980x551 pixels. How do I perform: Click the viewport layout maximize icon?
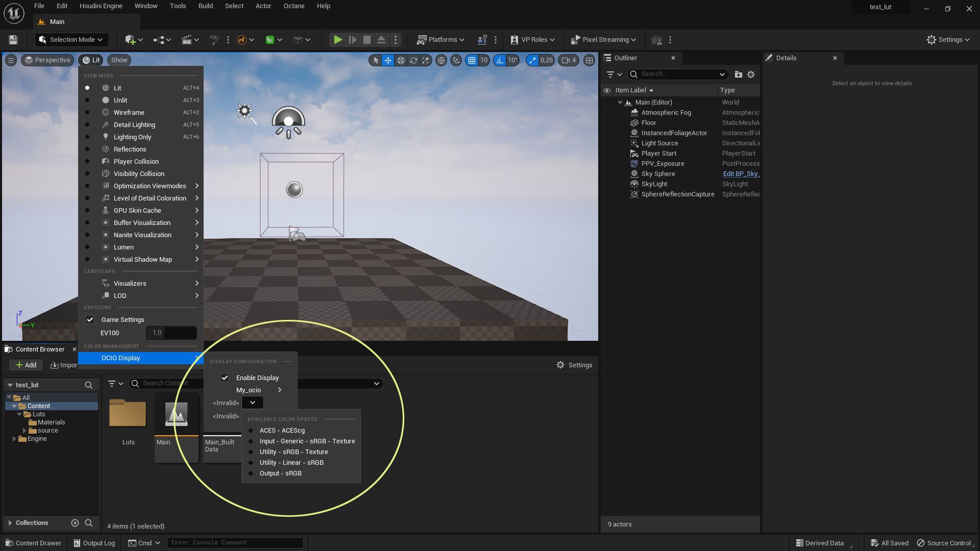pos(590,60)
